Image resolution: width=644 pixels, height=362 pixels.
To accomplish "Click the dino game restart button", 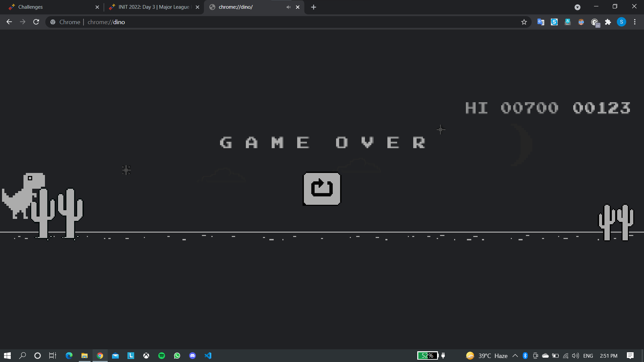I will [322, 189].
